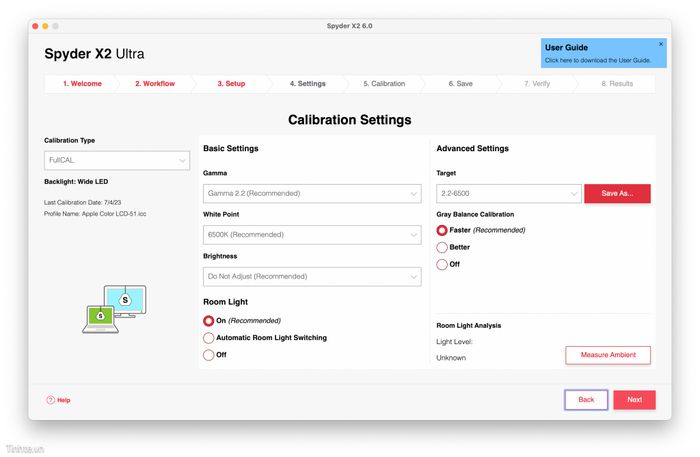This screenshot has width=700, height=457.
Task: Click the red close window button
Action: [x=35, y=26]
